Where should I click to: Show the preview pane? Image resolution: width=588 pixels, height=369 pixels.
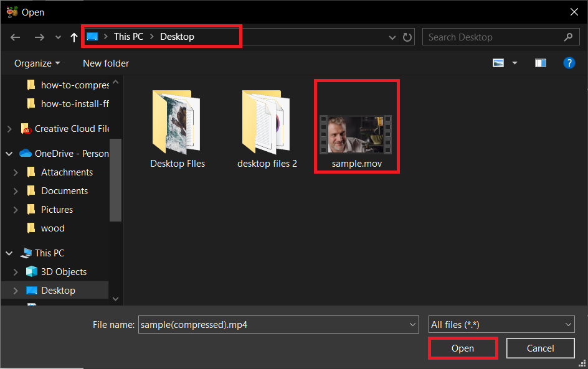point(540,63)
